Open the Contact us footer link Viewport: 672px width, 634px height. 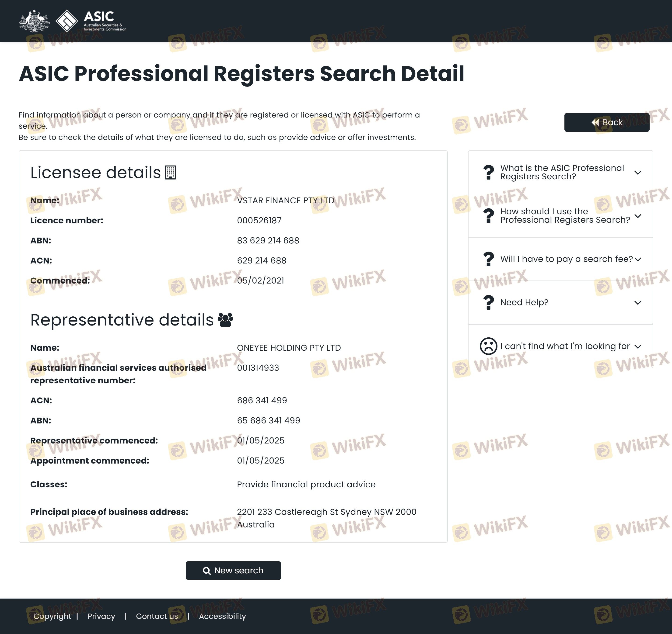[x=157, y=616]
